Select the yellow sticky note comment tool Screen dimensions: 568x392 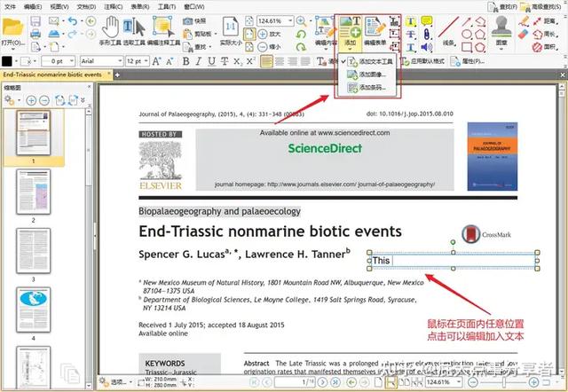427,21
